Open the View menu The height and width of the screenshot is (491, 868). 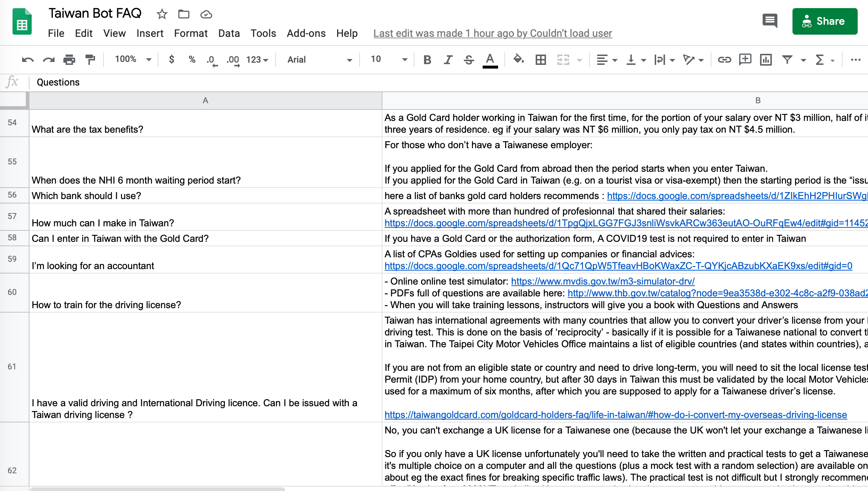[x=115, y=34]
